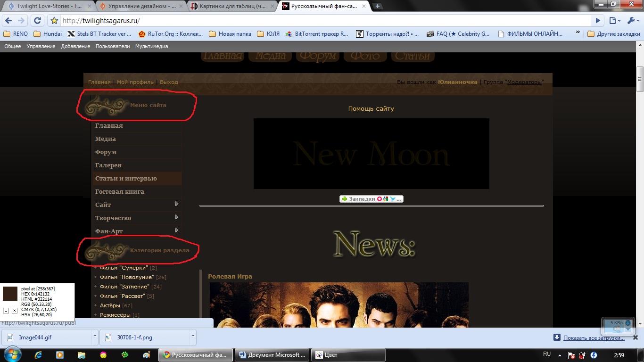This screenshot has width=644, height=362.
Task: Open the Модераторы group link
Action: click(525, 82)
